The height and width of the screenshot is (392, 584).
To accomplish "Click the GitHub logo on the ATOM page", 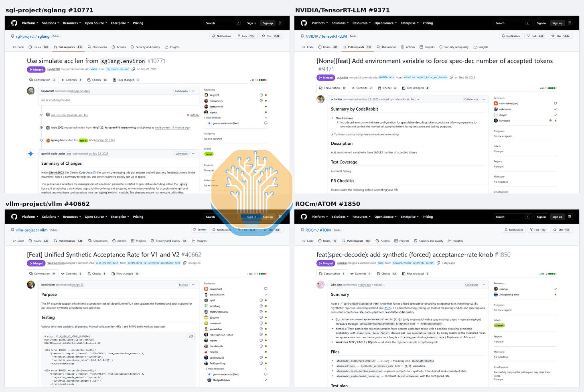I will (x=304, y=217).
